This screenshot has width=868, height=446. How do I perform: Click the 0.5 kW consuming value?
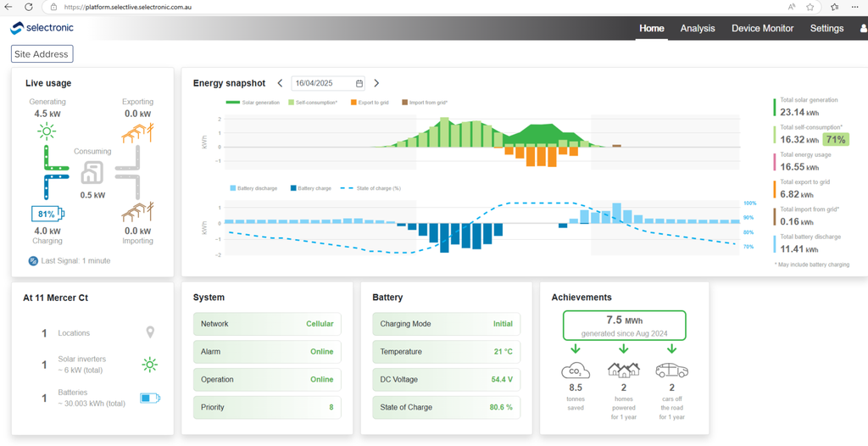92,195
